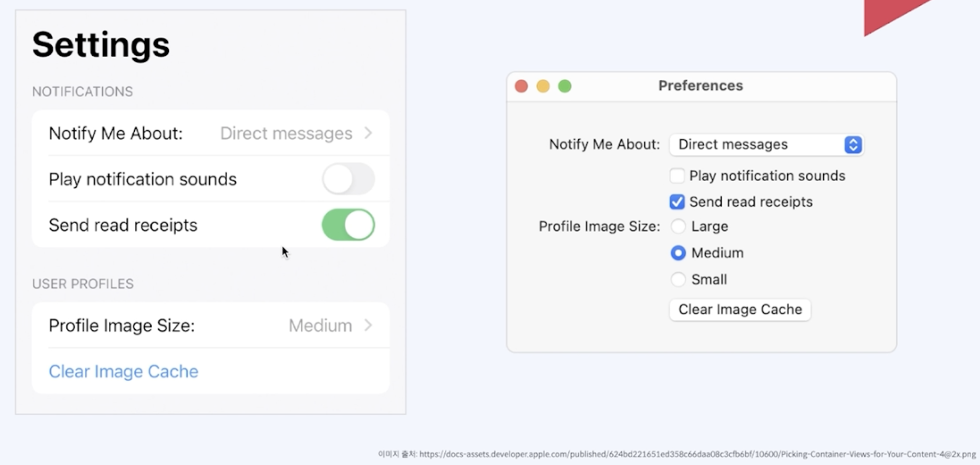Image resolution: width=980 pixels, height=465 pixels.
Task: Check Play notification sounds in Preferences
Action: coord(677,175)
